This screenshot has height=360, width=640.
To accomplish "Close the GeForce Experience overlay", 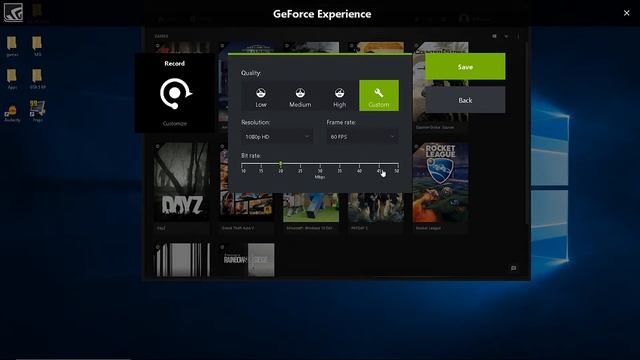I will [627, 13].
